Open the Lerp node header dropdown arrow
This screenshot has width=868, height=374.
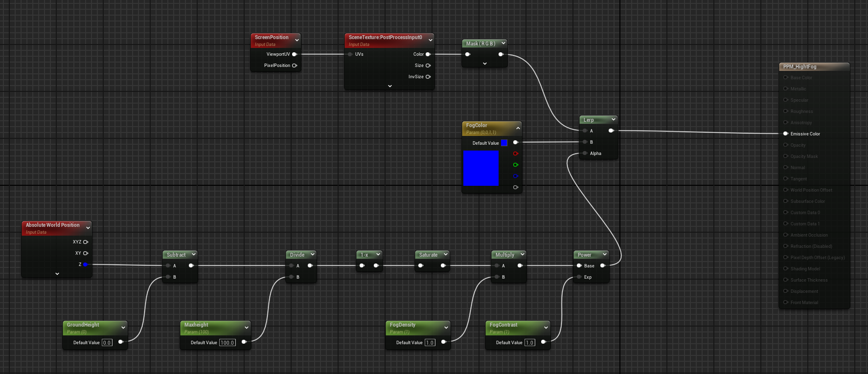pos(613,119)
